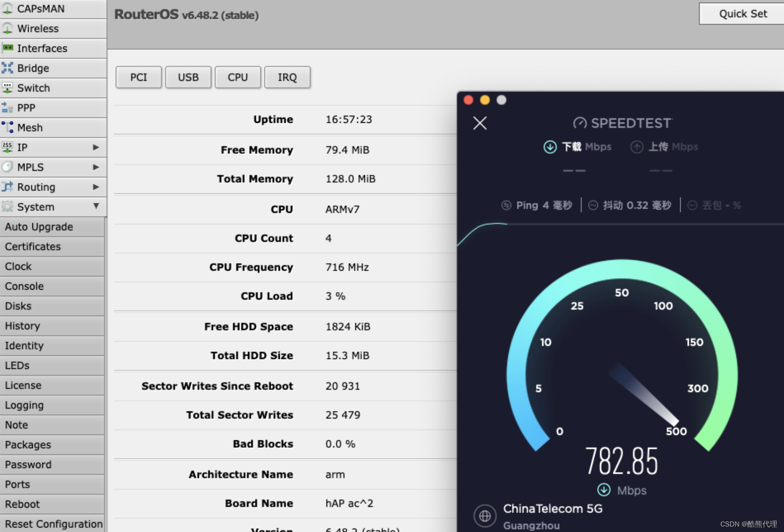This screenshot has width=784, height=532.
Task: Select Certificates under System
Action: (52, 246)
